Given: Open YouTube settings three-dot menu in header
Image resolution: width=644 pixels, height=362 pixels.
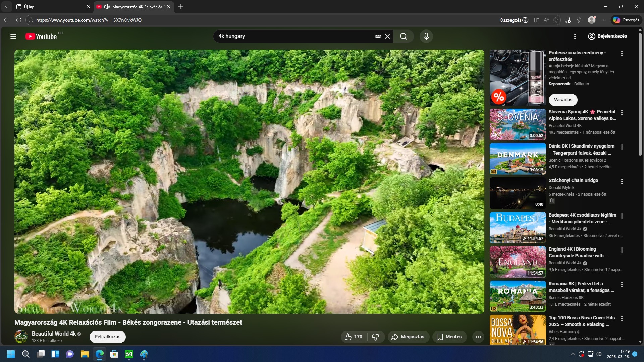Looking at the screenshot, I should tap(575, 36).
